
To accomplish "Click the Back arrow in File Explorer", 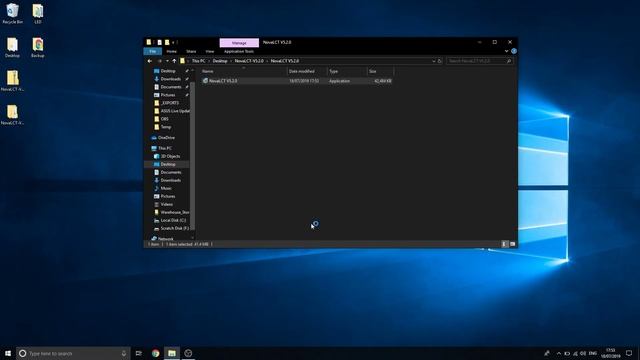I will (150, 61).
